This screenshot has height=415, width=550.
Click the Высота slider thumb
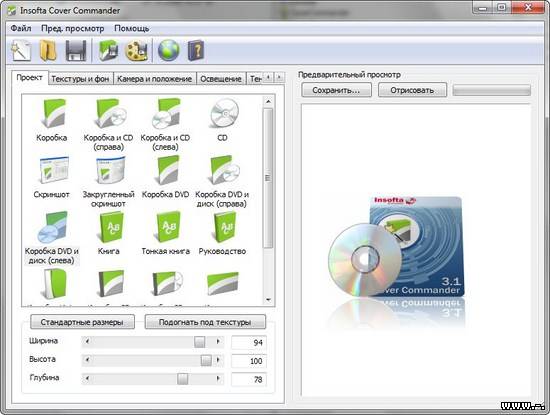(x=206, y=360)
